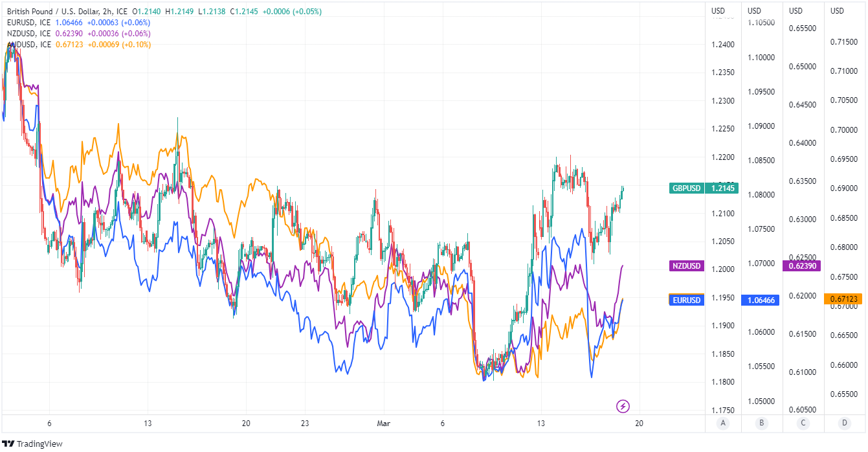Select the price scale badge A
Viewport: 868px width, 452px height.
coord(723,423)
